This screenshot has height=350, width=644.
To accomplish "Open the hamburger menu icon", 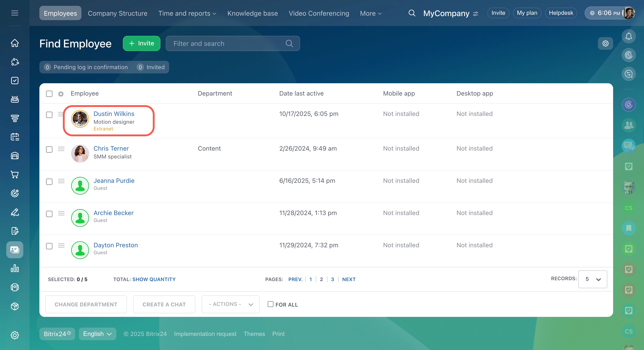I will [15, 13].
